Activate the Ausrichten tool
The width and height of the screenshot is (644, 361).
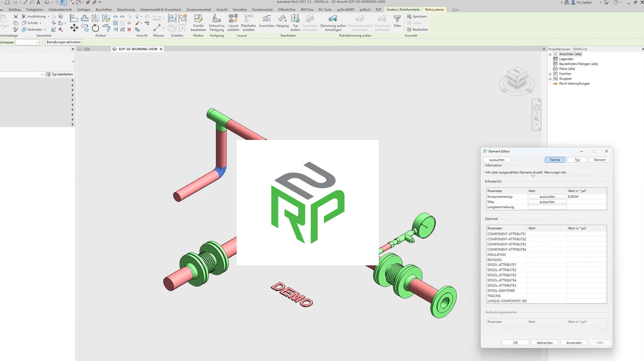point(266,21)
